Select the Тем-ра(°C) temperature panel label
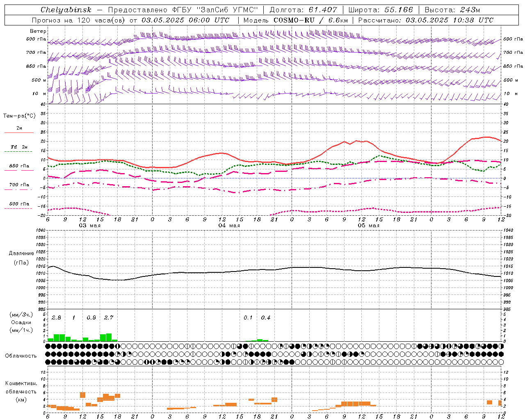This screenshot has height=420, width=525. click(19, 116)
